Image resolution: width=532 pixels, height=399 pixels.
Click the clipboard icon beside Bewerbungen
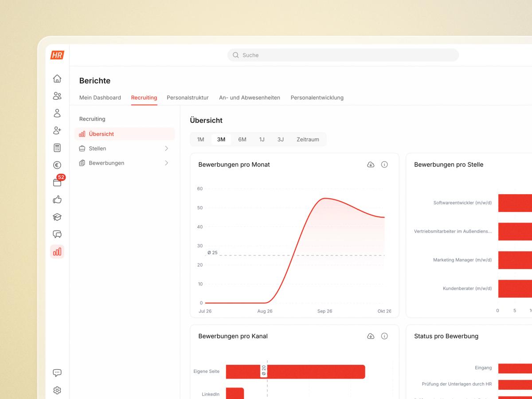[x=82, y=163]
